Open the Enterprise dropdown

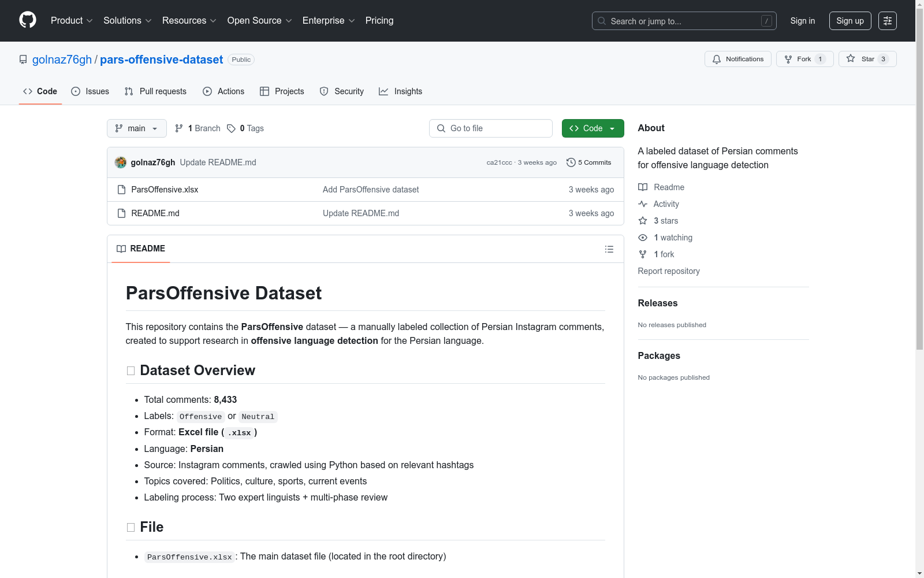[329, 21]
